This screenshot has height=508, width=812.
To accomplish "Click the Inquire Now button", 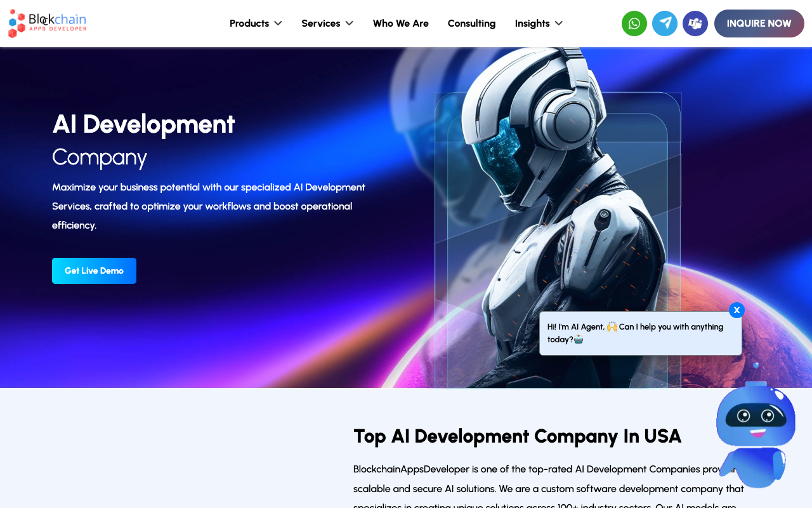I will (x=759, y=23).
